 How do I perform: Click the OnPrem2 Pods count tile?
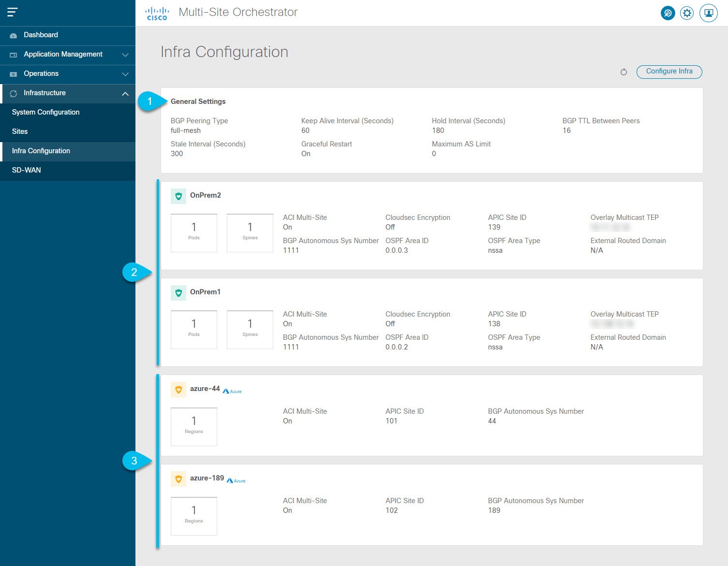tap(194, 233)
